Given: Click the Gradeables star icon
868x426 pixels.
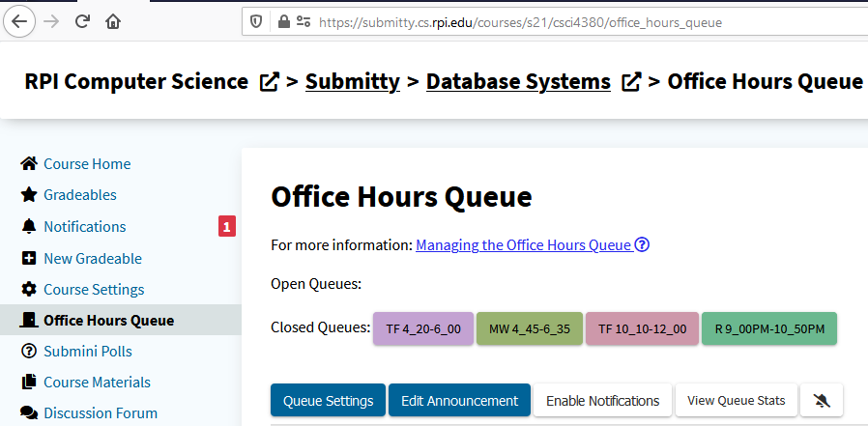Looking at the screenshot, I should (x=28, y=195).
